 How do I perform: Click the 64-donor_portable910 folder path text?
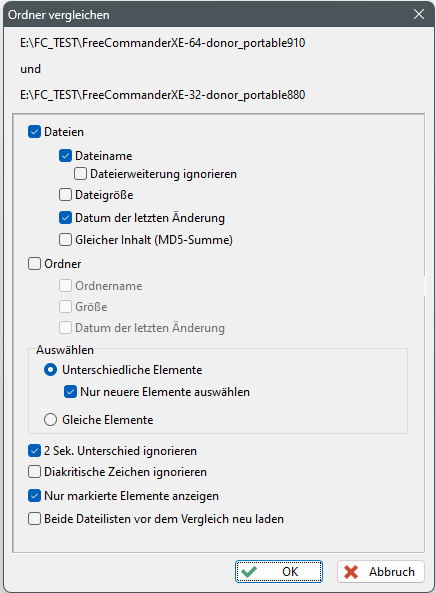click(x=163, y=43)
